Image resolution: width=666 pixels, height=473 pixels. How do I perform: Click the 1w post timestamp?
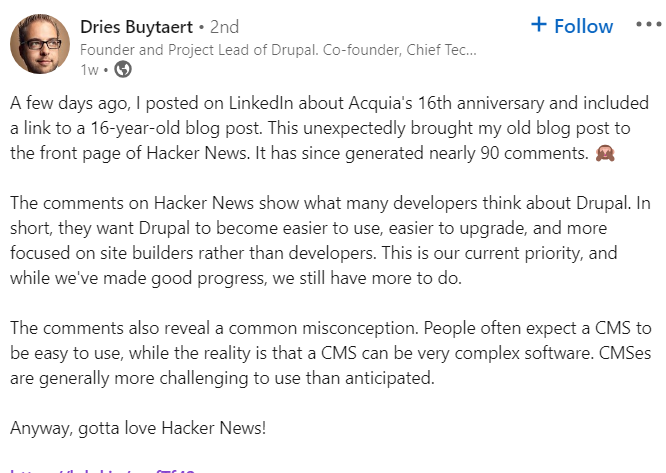click(x=89, y=70)
